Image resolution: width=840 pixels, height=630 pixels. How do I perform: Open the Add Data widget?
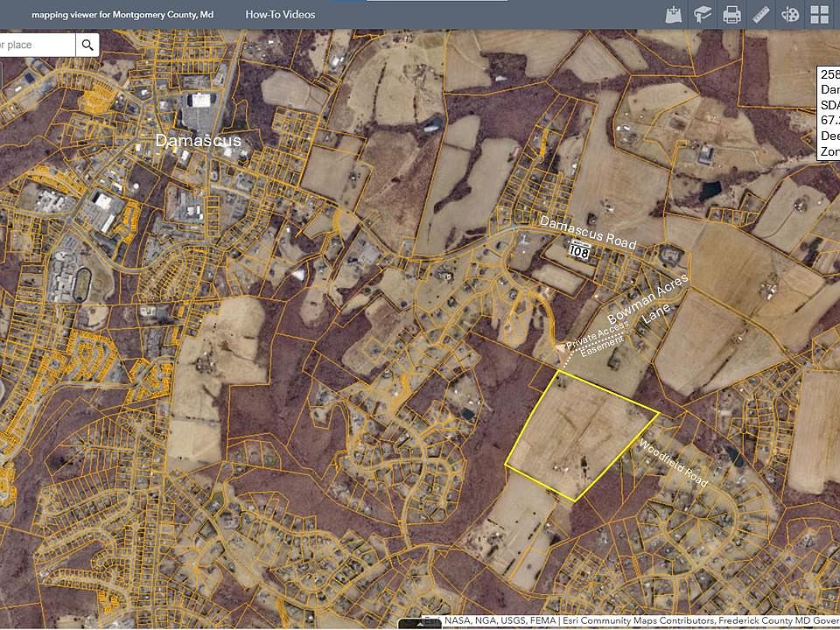tap(674, 14)
